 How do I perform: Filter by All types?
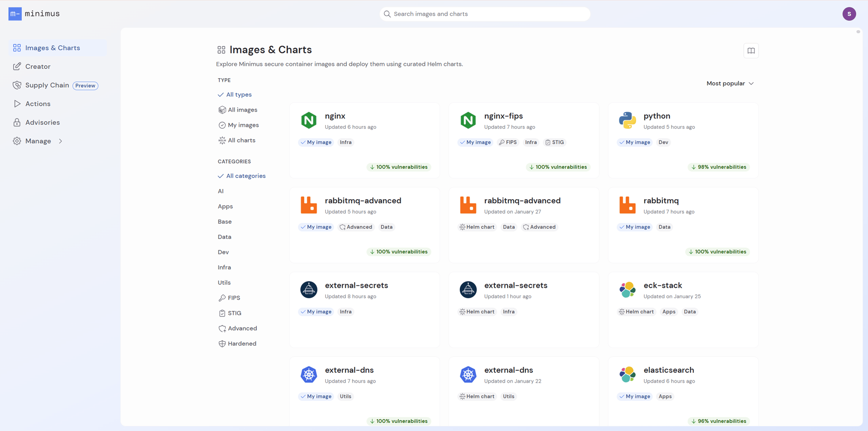(x=235, y=95)
